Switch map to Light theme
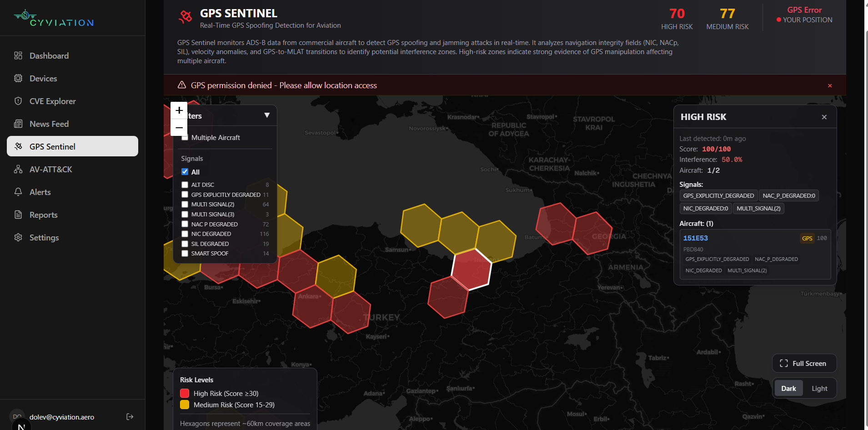The image size is (868, 430). click(x=819, y=389)
